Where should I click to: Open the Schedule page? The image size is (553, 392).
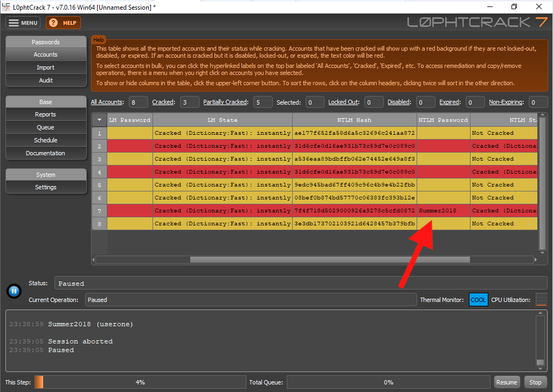tap(46, 140)
